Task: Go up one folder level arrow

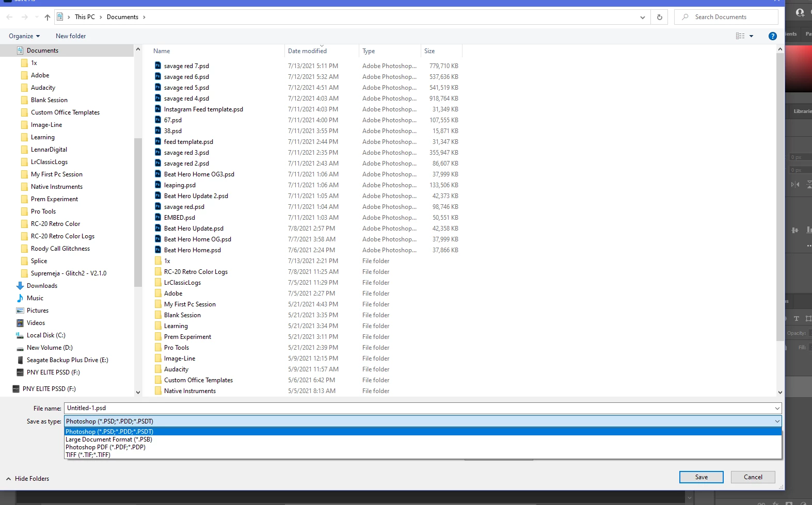Action: click(x=47, y=17)
